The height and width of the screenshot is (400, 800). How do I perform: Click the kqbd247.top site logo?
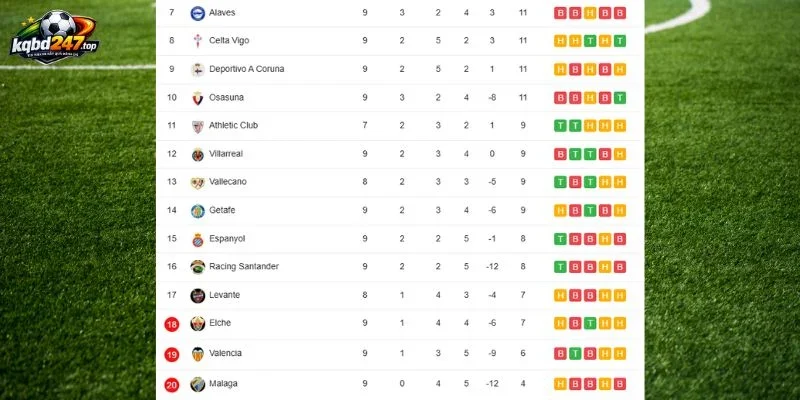[x=54, y=37]
